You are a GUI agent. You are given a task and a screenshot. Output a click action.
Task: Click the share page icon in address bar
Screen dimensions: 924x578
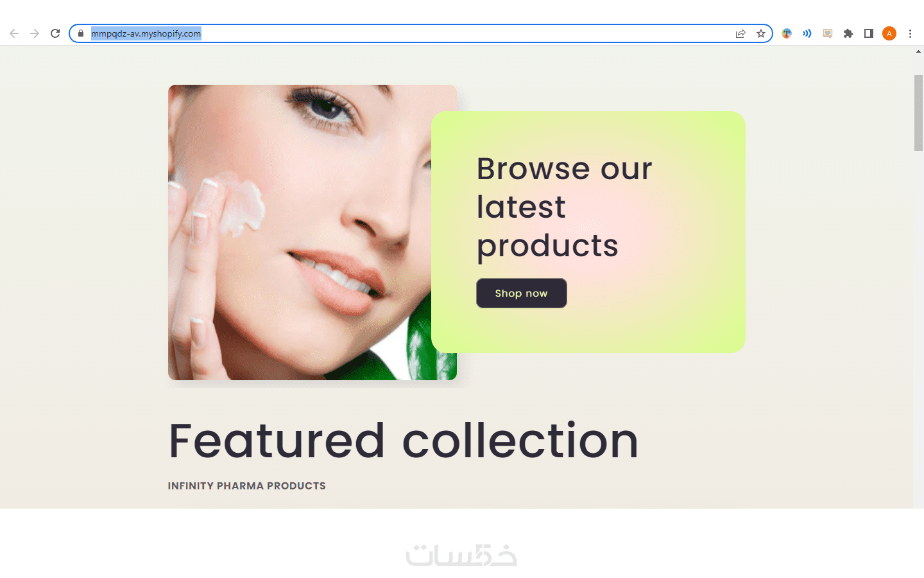[x=740, y=33]
